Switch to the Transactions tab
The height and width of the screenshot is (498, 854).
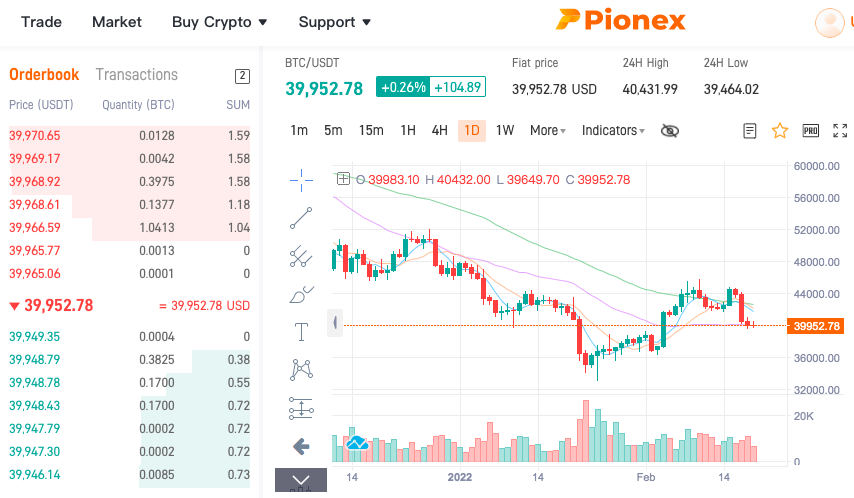click(x=137, y=75)
